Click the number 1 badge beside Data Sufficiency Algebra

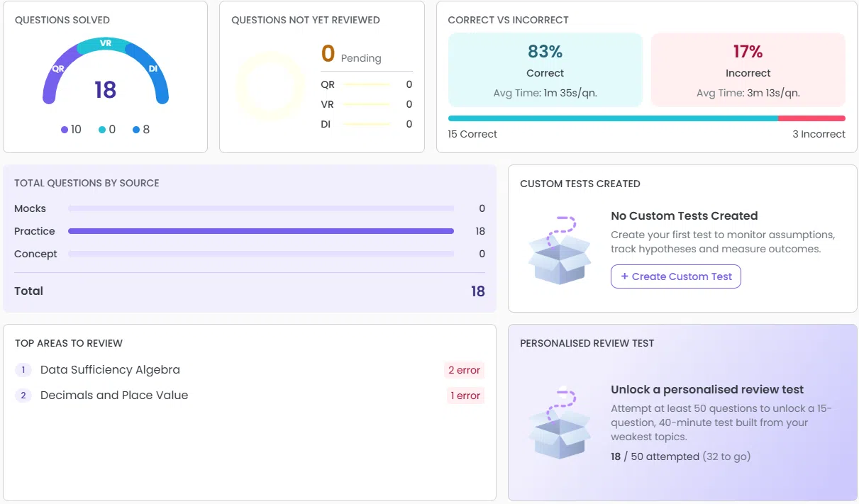(x=23, y=370)
